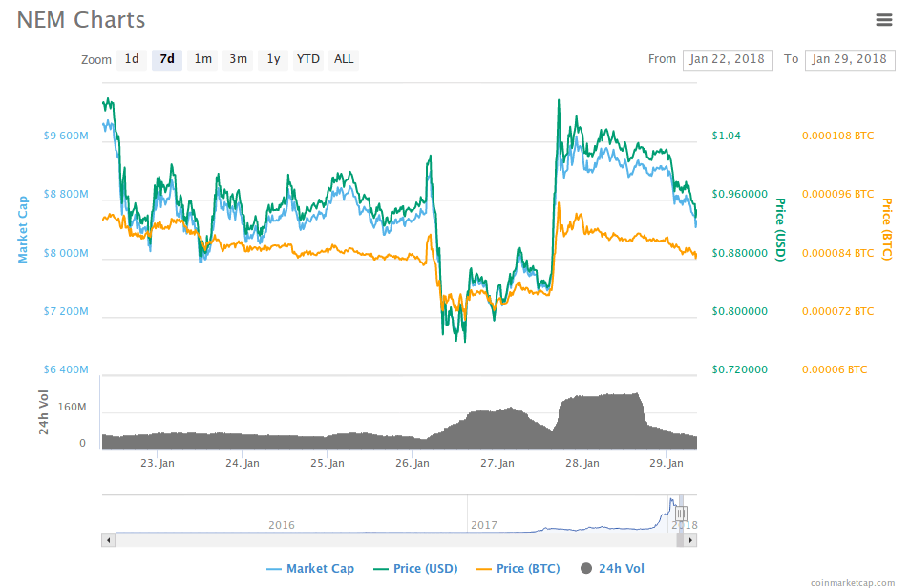Switch to the 1m zoom range
The image size is (910, 588).
(x=201, y=59)
